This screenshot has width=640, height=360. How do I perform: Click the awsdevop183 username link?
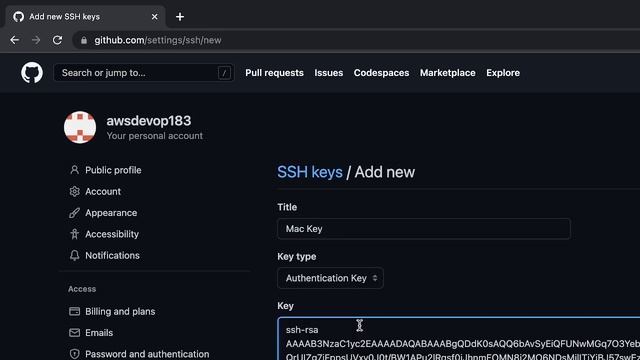click(149, 121)
